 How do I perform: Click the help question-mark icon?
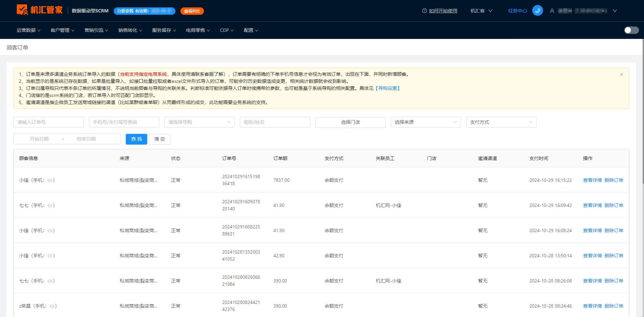[424, 11]
